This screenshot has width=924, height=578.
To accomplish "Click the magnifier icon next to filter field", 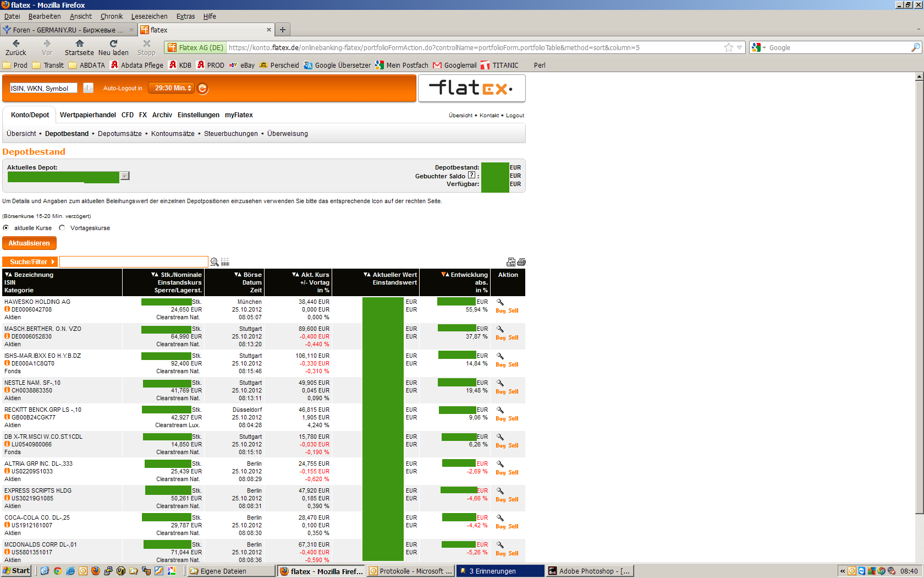I will (x=215, y=262).
